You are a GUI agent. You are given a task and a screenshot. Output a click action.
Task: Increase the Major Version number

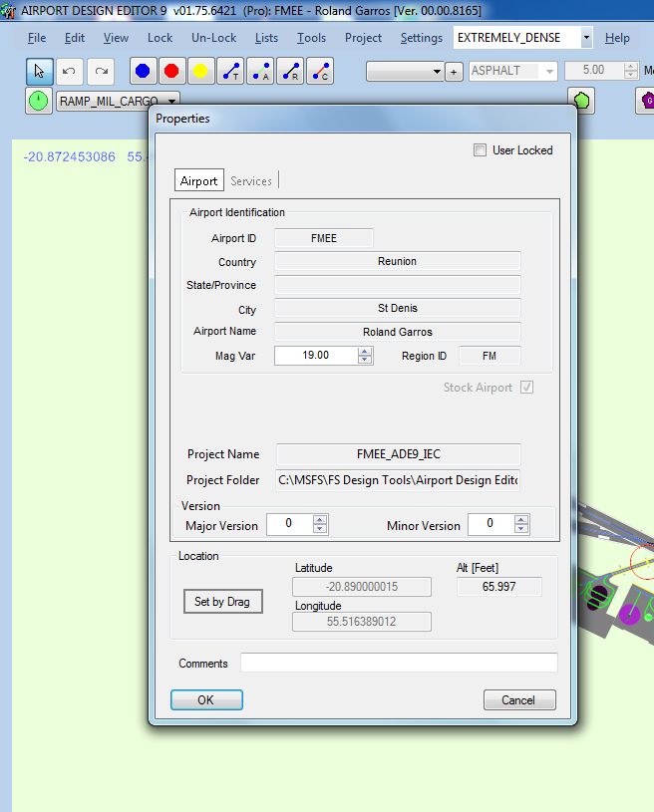[320, 520]
